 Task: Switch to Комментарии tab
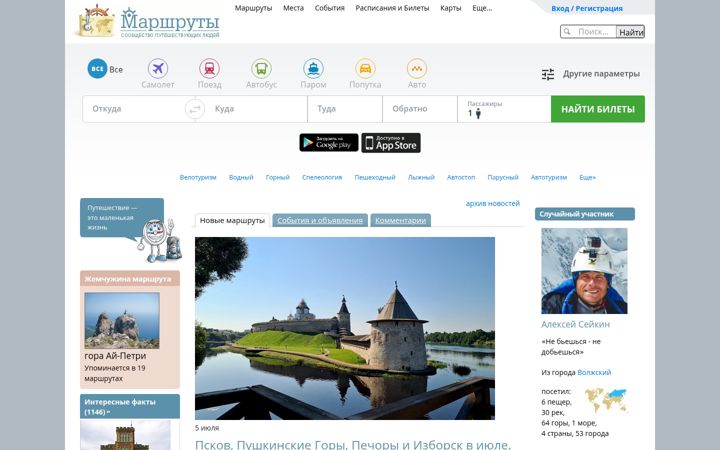400,220
